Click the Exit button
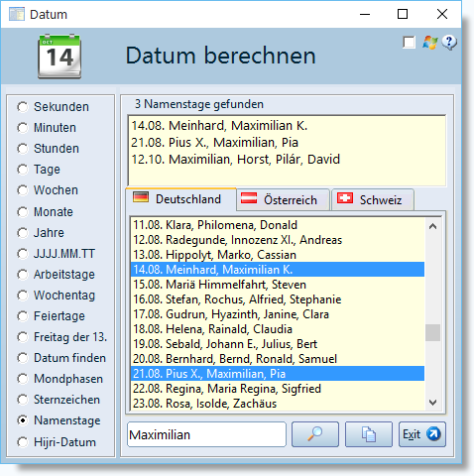 (422, 434)
